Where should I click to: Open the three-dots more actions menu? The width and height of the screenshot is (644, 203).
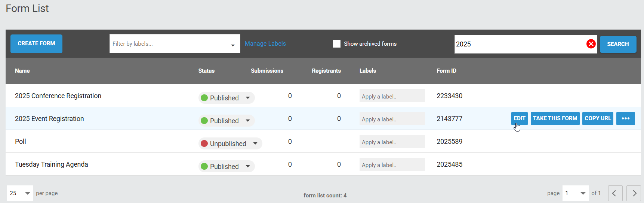click(626, 118)
